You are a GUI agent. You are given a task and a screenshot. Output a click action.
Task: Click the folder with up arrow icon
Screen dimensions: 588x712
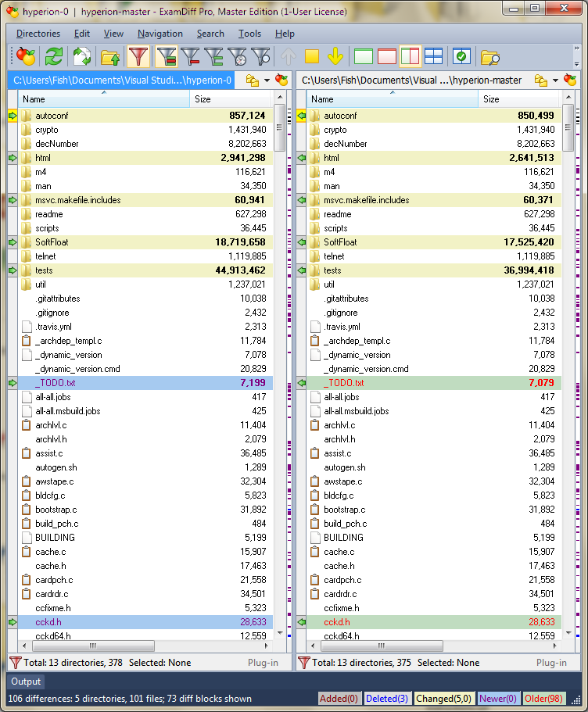tap(110, 57)
